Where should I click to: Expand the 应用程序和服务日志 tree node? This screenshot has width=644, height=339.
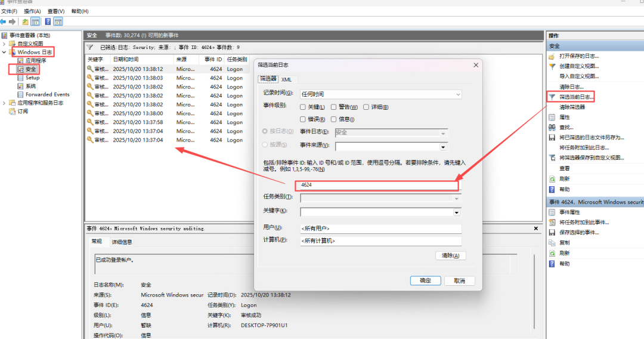4,103
